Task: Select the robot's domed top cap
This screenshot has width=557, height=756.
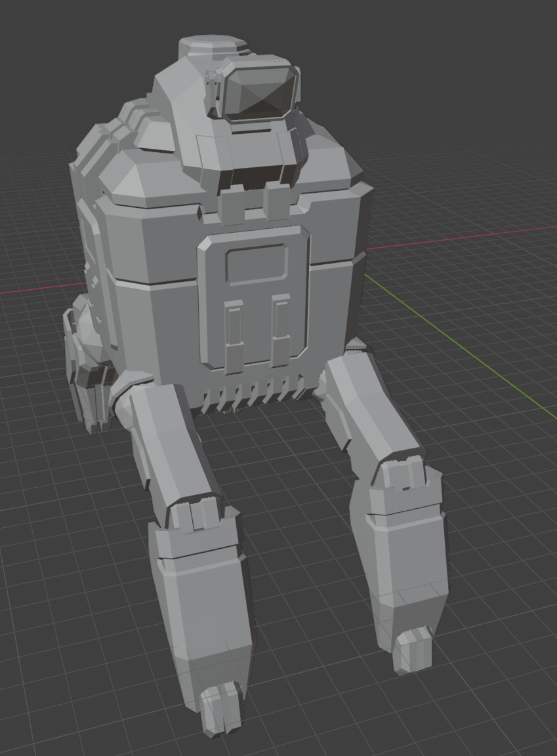Action: point(212,47)
